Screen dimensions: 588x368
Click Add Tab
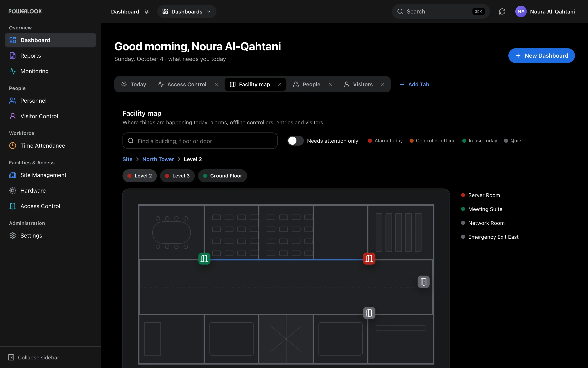414,84
